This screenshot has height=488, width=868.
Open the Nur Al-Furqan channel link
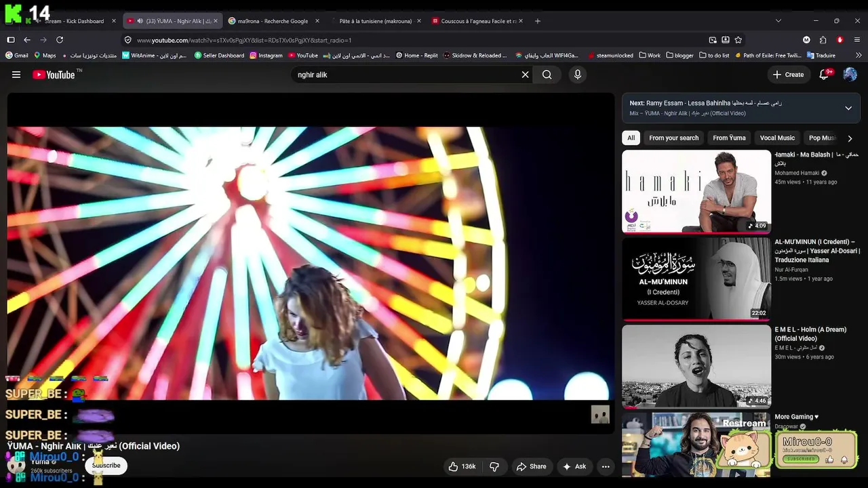click(x=791, y=270)
